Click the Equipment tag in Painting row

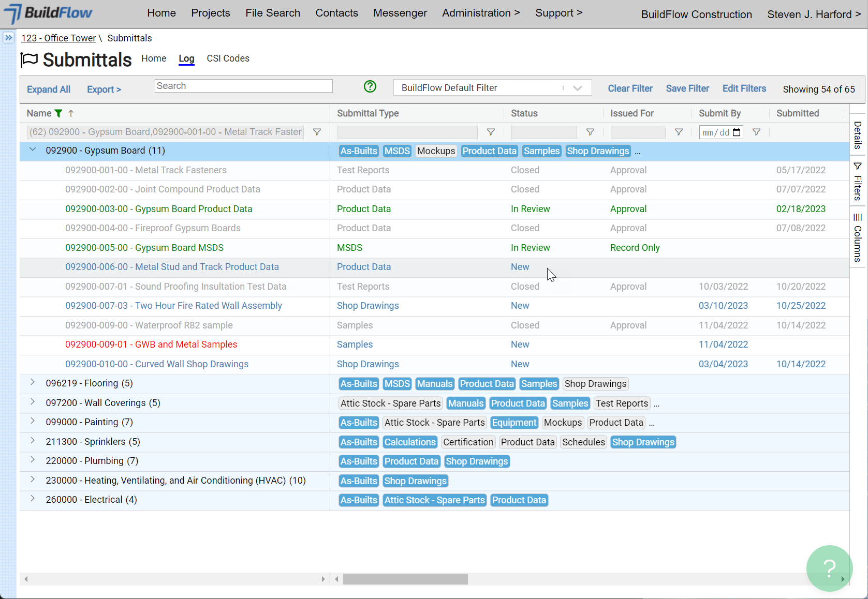click(514, 423)
